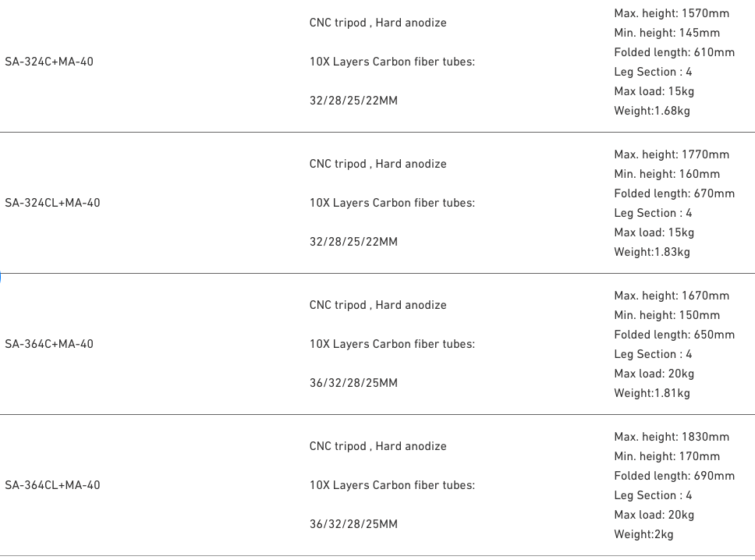The image size is (755, 560).
Task: Click Max. height: 1770mm spec
Action: (672, 154)
